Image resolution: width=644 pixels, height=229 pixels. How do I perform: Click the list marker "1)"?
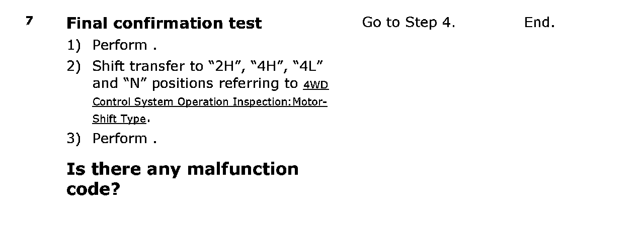[73, 45]
